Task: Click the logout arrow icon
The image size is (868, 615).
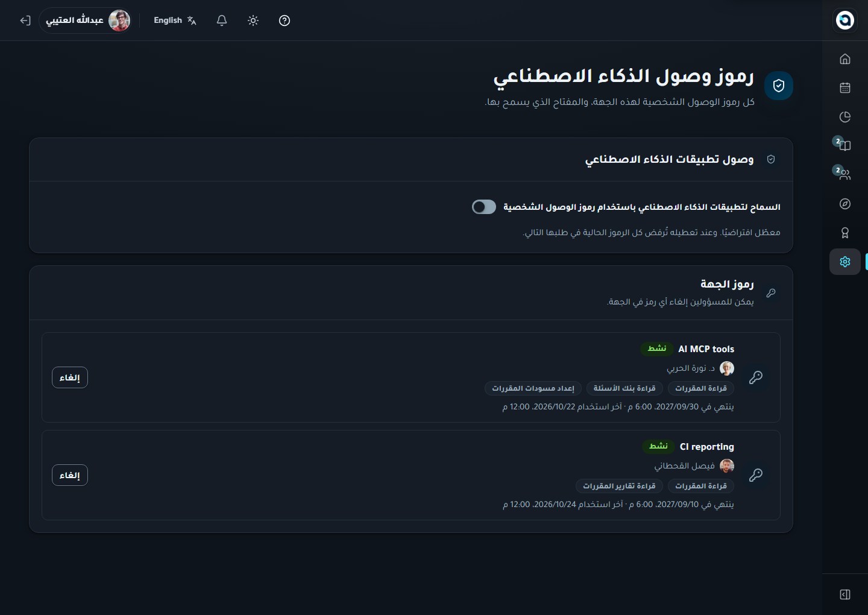Action: click(25, 20)
